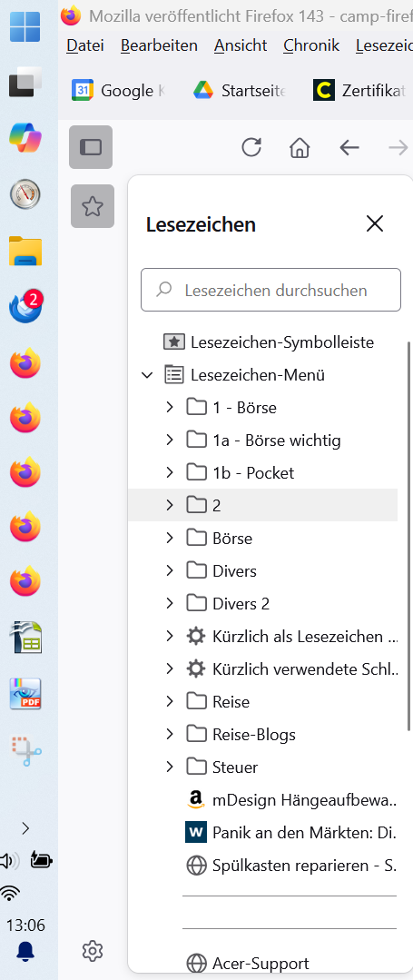The height and width of the screenshot is (980, 413).
Task: Go to the Home page icon
Action: [x=300, y=147]
